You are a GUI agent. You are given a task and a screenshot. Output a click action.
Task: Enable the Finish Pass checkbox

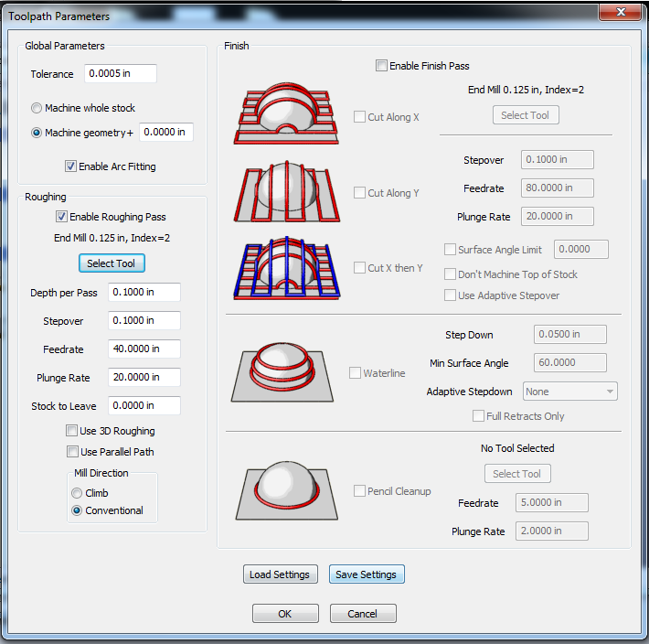pos(381,66)
